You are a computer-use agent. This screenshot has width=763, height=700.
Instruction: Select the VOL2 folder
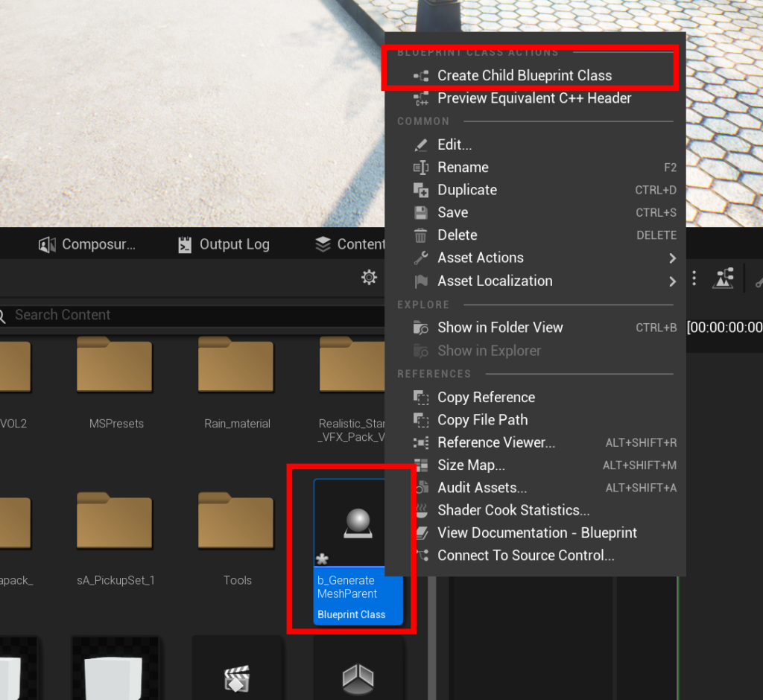[x=15, y=384]
